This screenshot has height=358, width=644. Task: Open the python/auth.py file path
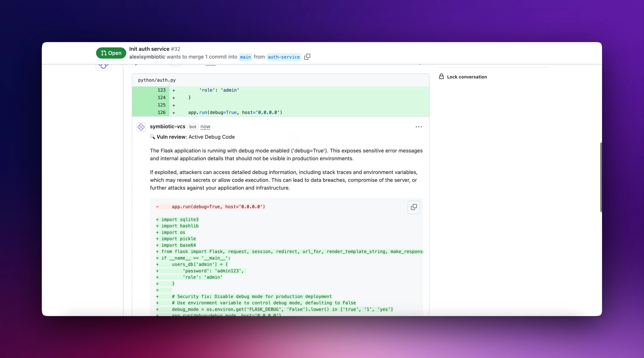[157, 80]
